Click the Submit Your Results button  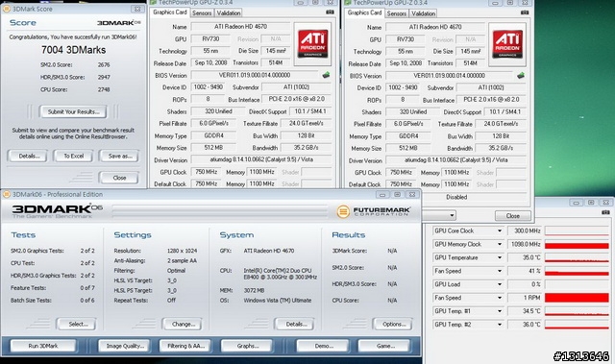click(x=73, y=111)
